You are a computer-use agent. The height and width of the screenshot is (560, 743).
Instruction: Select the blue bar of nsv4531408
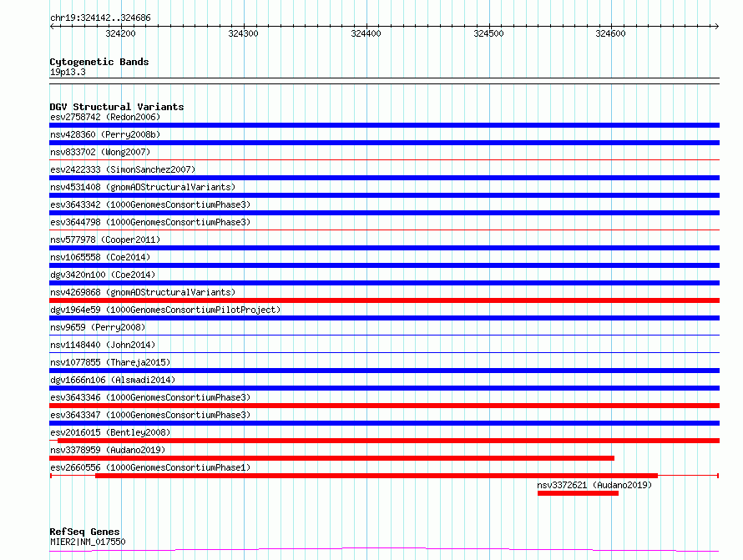pyautogui.click(x=384, y=195)
